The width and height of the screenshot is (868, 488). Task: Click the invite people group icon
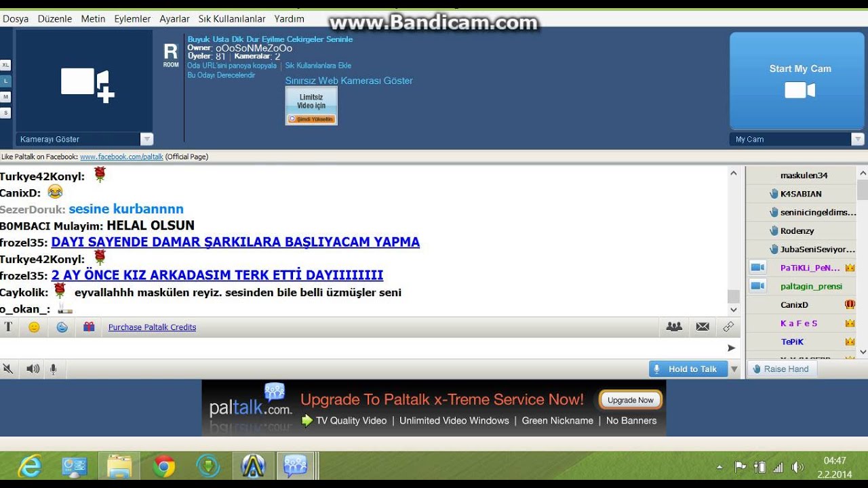tap(674, 327)
